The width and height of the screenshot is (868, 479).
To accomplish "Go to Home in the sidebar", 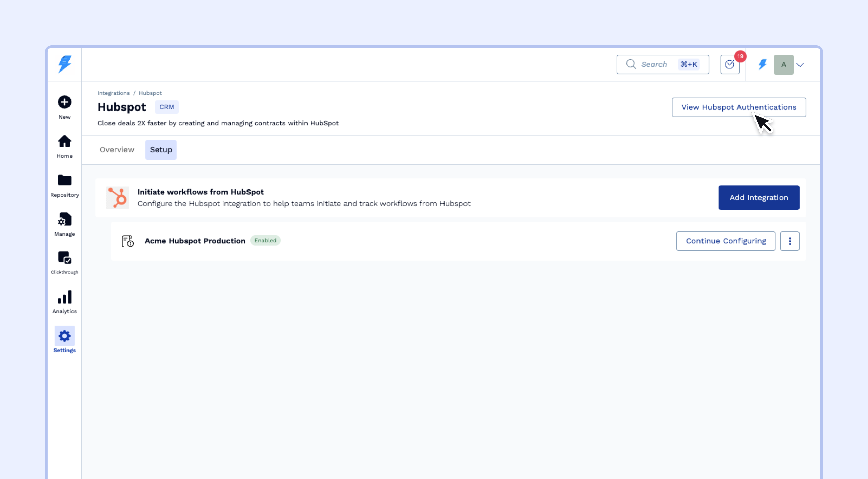I will (x=64, y=142).
